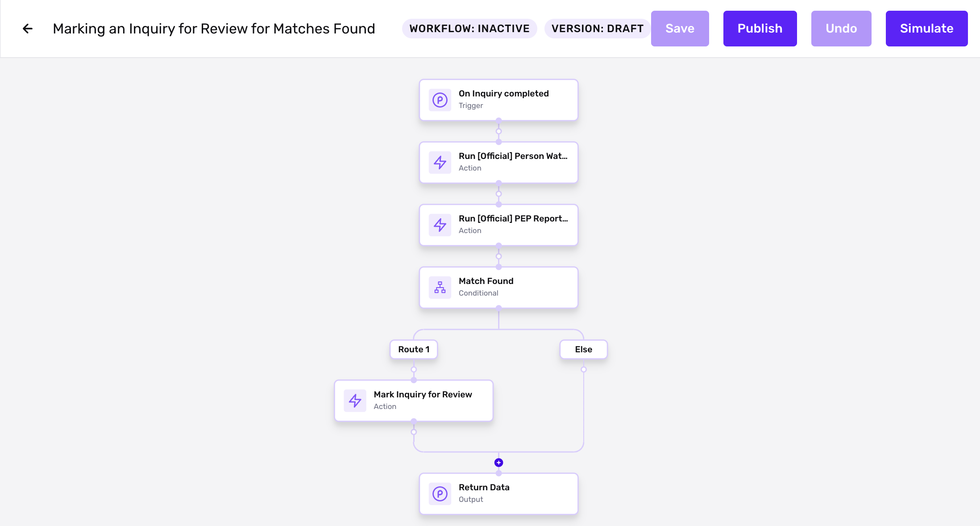Click the Action lightning bolt icon on Run Person Watchlist
The height and width of the screenshot is (526, 980).
pos(440,162)
